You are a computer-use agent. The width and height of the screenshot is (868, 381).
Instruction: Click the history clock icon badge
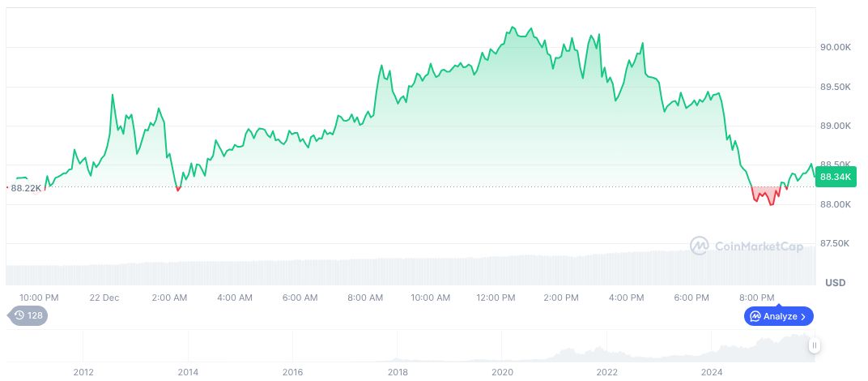(19, 315)
